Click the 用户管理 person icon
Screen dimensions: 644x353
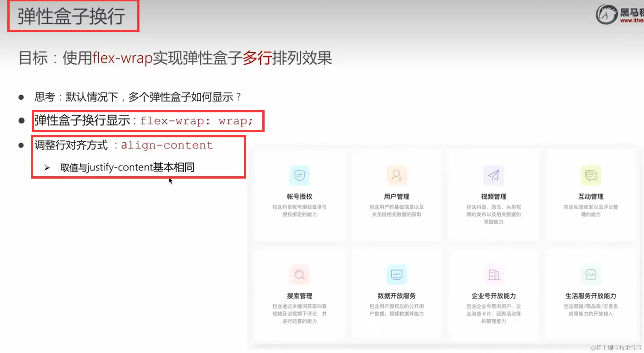click(396, 175)
